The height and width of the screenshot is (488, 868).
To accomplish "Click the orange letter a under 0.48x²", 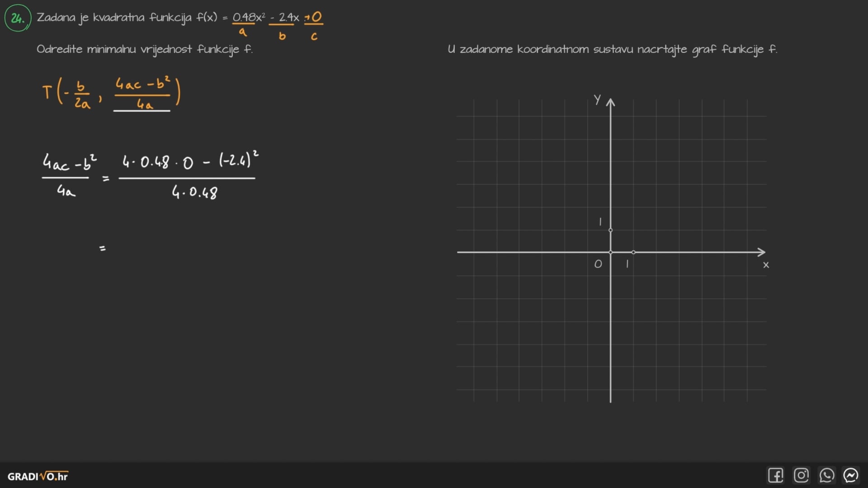I will pyautogui.click(x=243, y=33).
